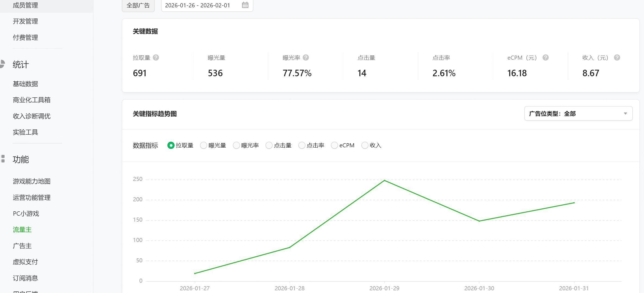Select the 点击率 metric radio button
This screenshot has width=644, height=293.
(301, 145)
